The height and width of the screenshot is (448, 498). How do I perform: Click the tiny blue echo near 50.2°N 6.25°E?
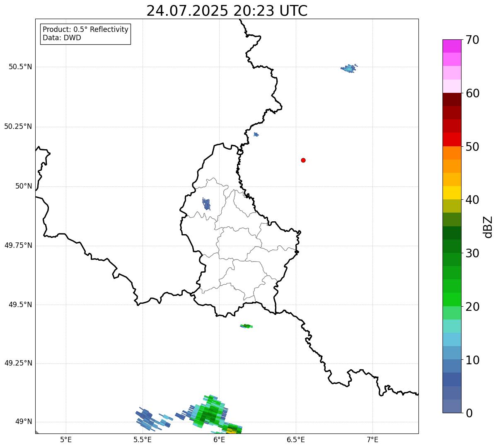[256, 135]
